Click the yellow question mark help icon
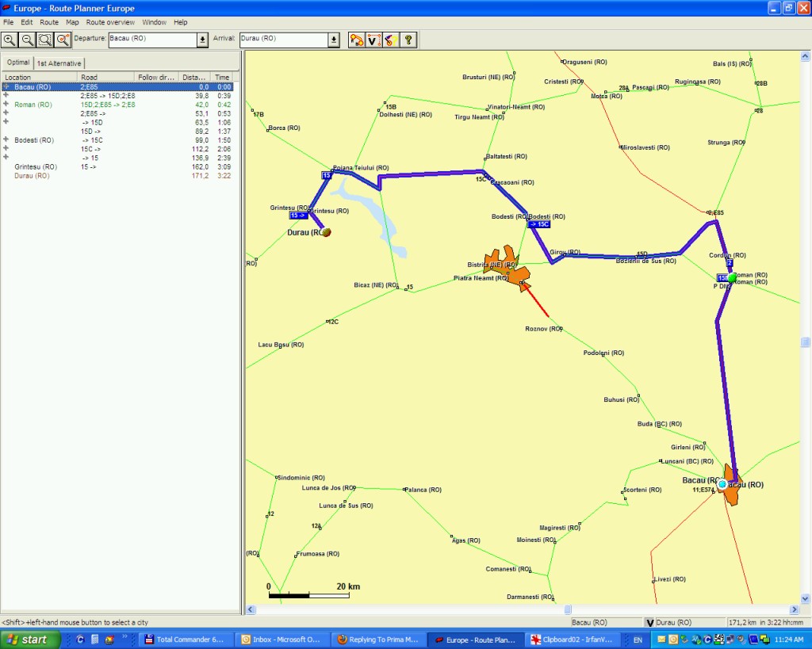Screen dimensions: 812x649 pyautogui.click(x=408, y=40)
